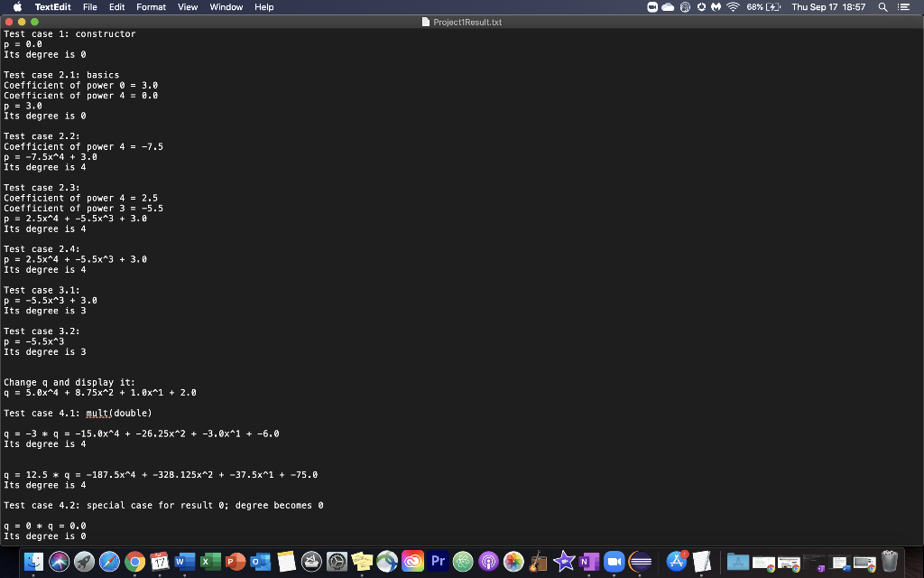This screenshot has height=578, width=924.
Task: Open Zoom from the Dock
Action: [x=614, y=562]
